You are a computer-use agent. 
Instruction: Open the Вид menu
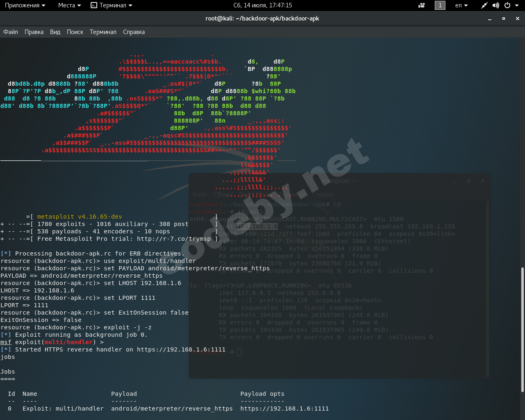[x=55, y=32]
